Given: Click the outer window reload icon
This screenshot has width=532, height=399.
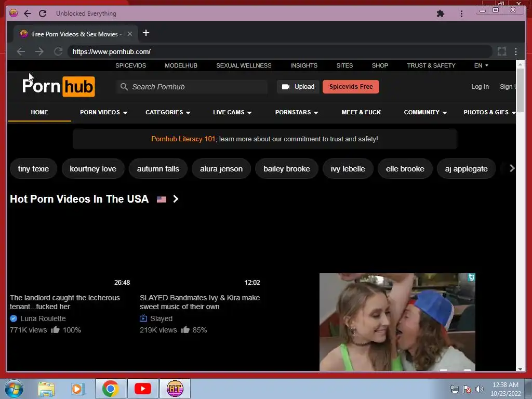Looking at the screenshot, I should (x=43, y=14).
